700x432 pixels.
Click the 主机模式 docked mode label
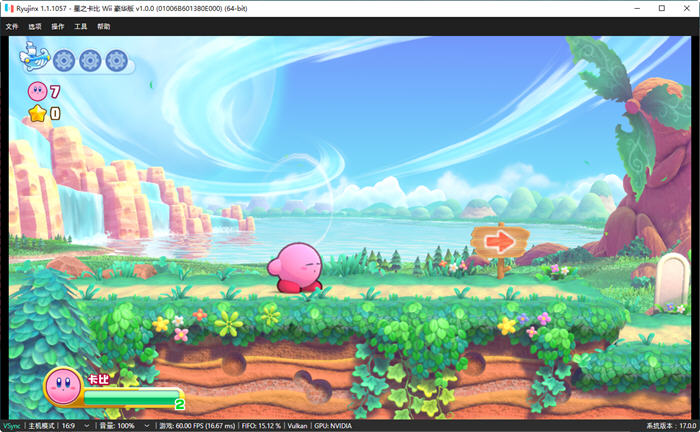pos(41,426)
